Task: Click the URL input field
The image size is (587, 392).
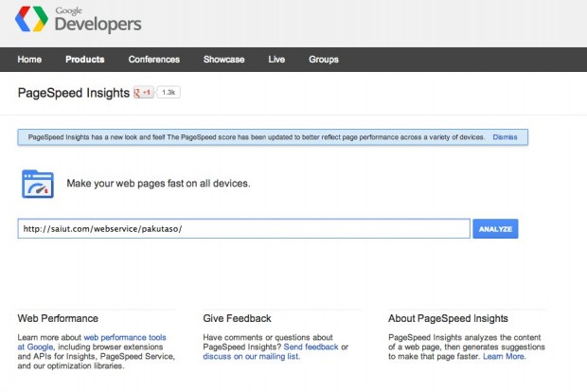Action: (243, 229)
